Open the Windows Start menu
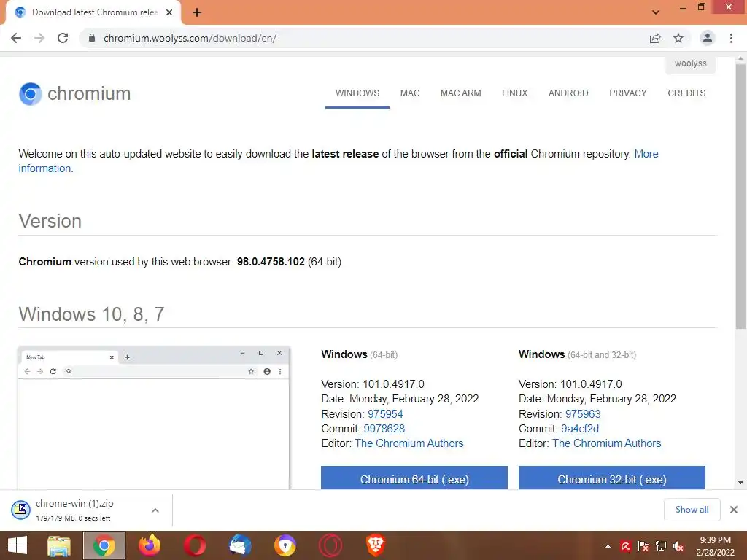Screen dimensions: 747x560 (18, 545)
